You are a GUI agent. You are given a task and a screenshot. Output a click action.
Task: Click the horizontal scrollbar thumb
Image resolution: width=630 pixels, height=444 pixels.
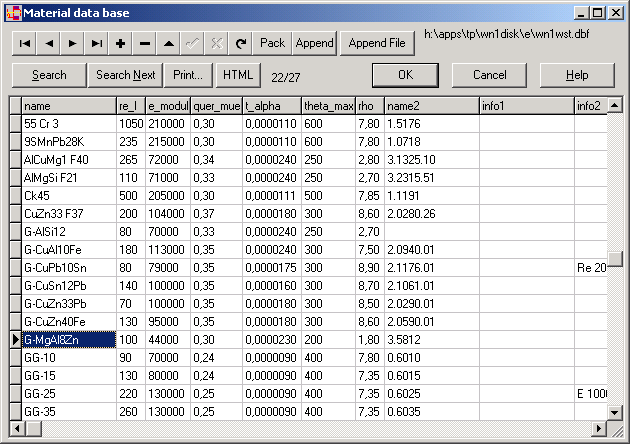[x=33, y=429]
